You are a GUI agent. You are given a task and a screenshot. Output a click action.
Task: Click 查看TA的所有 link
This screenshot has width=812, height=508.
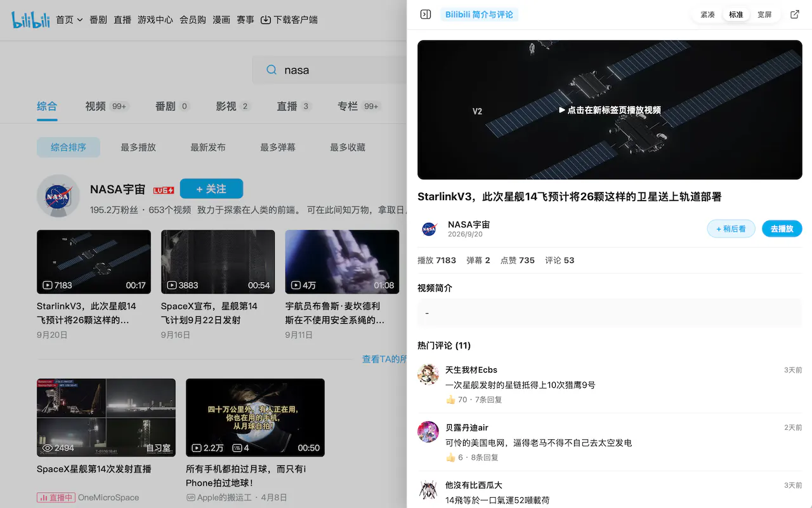(x=384, y=359)
